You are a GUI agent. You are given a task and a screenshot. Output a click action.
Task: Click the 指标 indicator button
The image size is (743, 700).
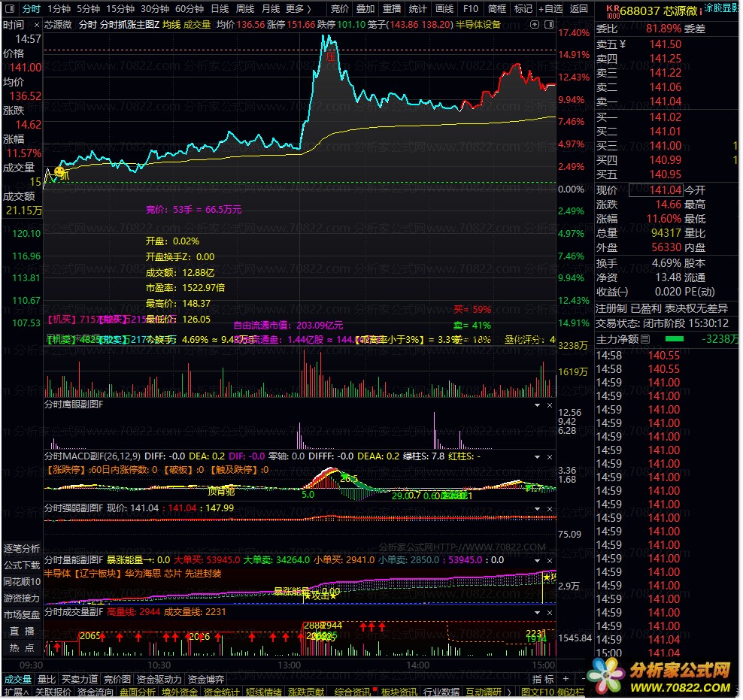[x=544, y=680]
